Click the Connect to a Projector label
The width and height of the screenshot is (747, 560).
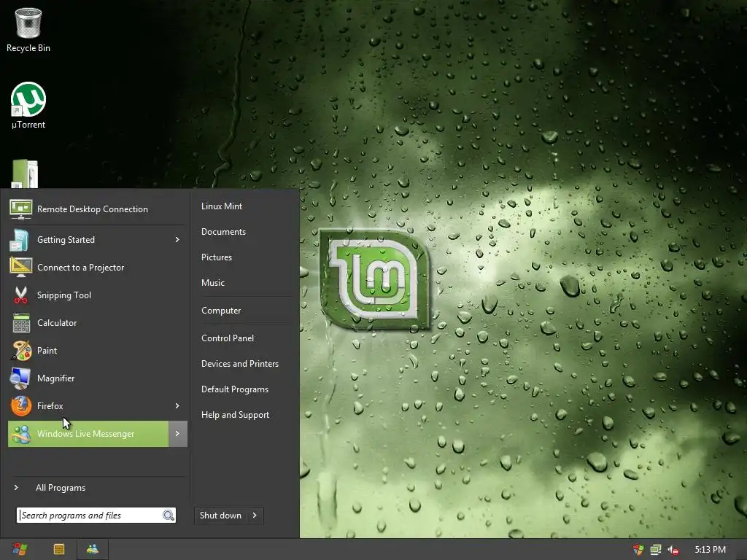coord(80,268)
